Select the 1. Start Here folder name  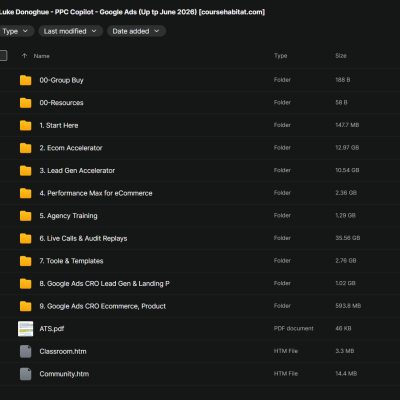59,125
